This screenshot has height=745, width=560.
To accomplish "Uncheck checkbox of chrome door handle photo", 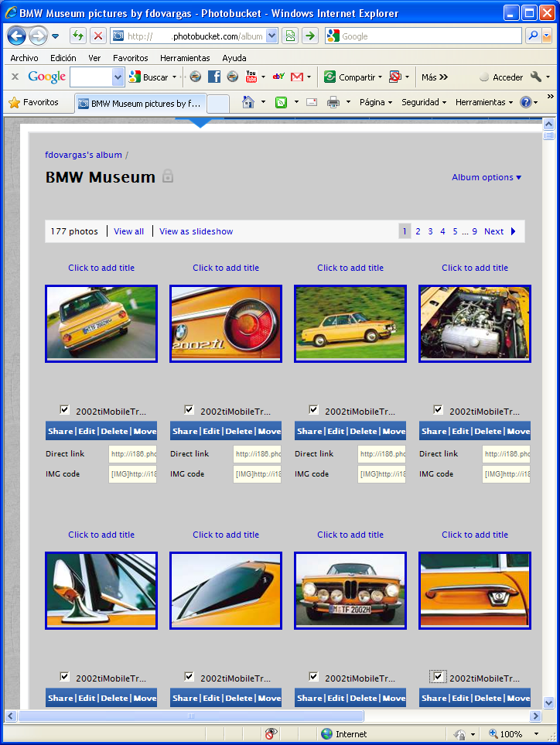I will [x=438, y=677].
